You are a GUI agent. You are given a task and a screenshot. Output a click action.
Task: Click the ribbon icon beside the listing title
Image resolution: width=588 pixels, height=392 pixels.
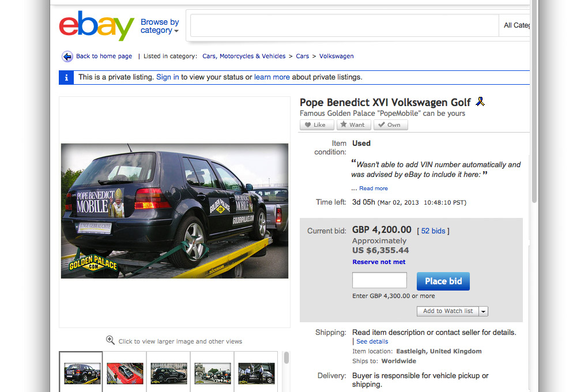pyautogui.click(x=480, y=101)
